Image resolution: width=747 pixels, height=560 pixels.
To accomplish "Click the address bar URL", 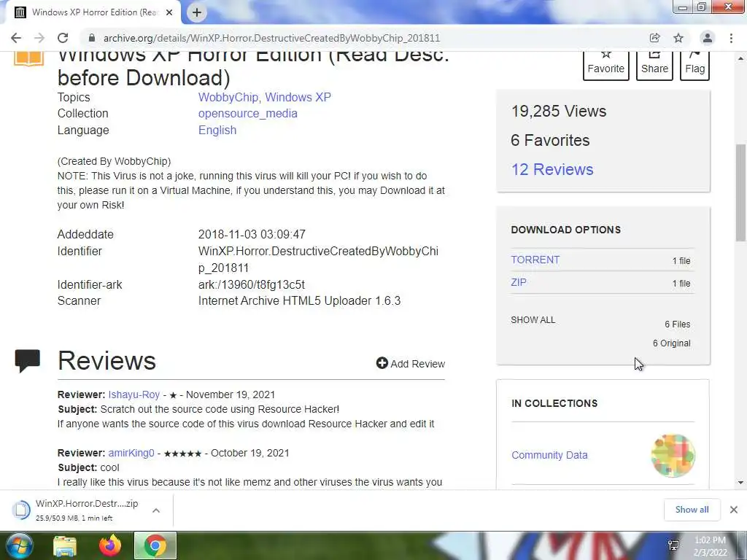I will [x=271, y=38].
